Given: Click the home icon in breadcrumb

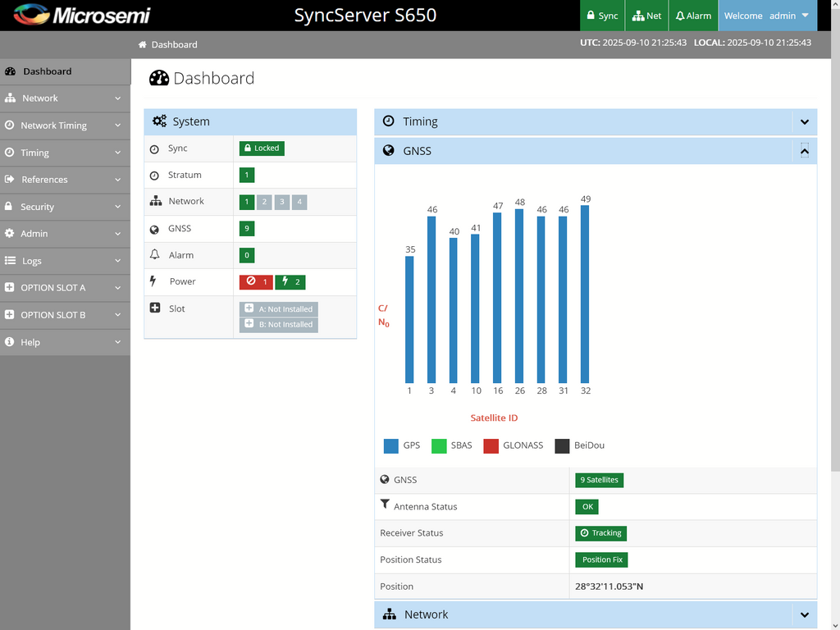Looking at the screenshot, I should pos(143,44).
